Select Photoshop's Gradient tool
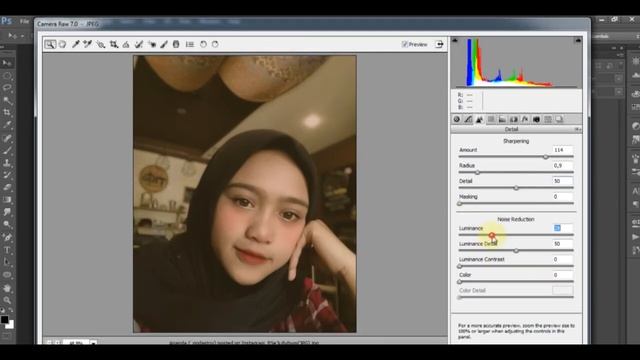Screen dimensions: 640x360 point(7,200)
